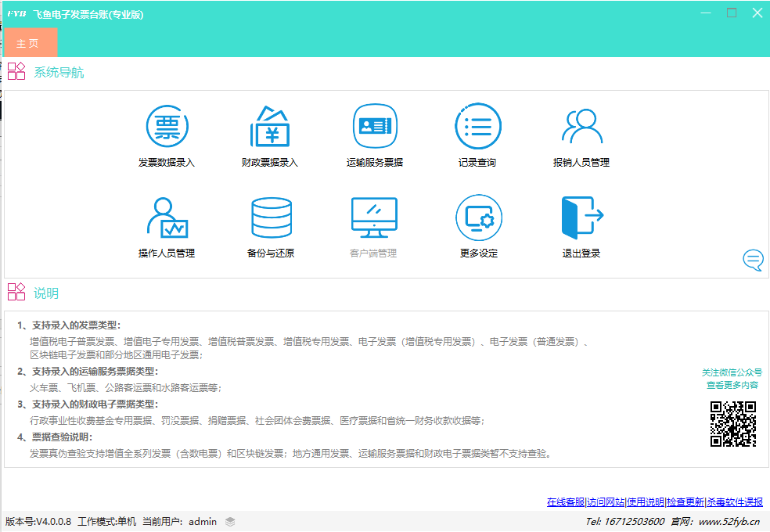
Task: Click the 操作人员管理 operator icon
Action: pos(167,217)
